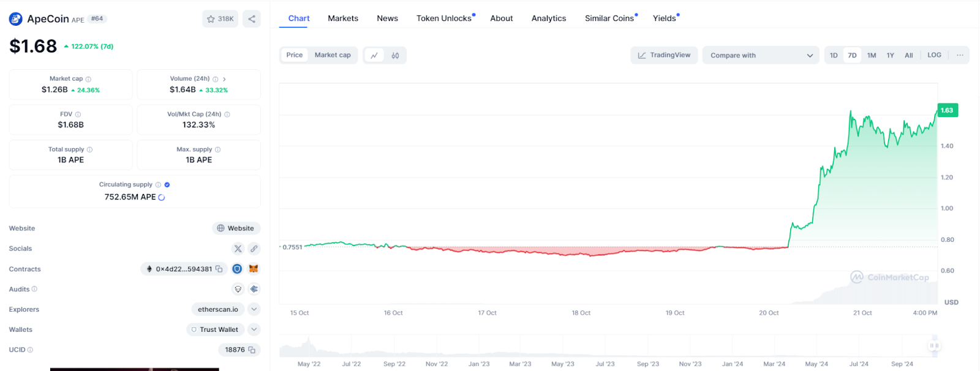Viewport: 980px width, 371px height.
Task: Click circulating supply progress ring icon
Action: point(162,198)
